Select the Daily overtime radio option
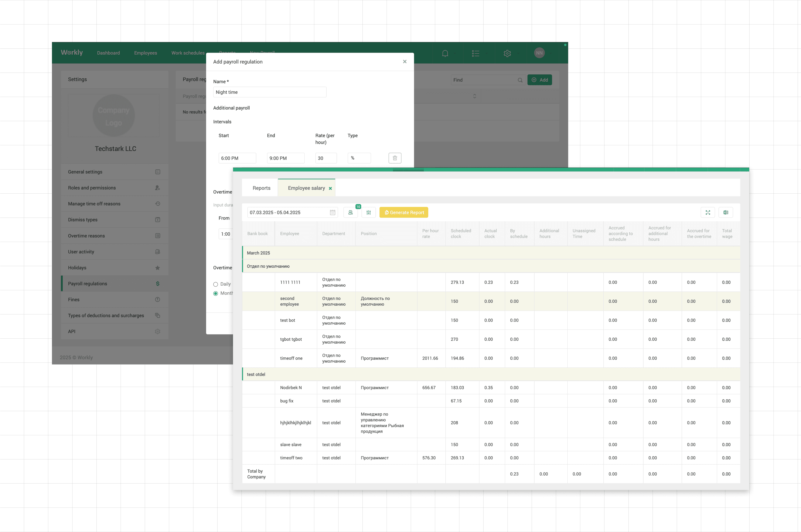This screenshot has width=801, height=532. [216, 284]
